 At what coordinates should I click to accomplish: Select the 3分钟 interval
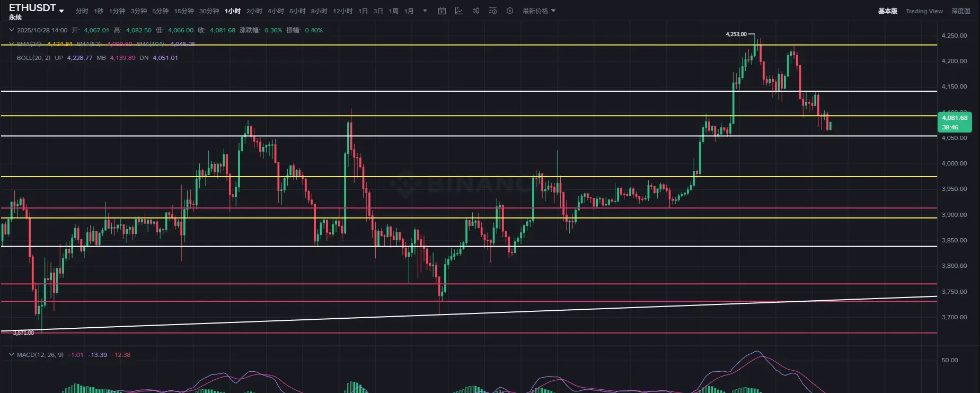[139, 11]
